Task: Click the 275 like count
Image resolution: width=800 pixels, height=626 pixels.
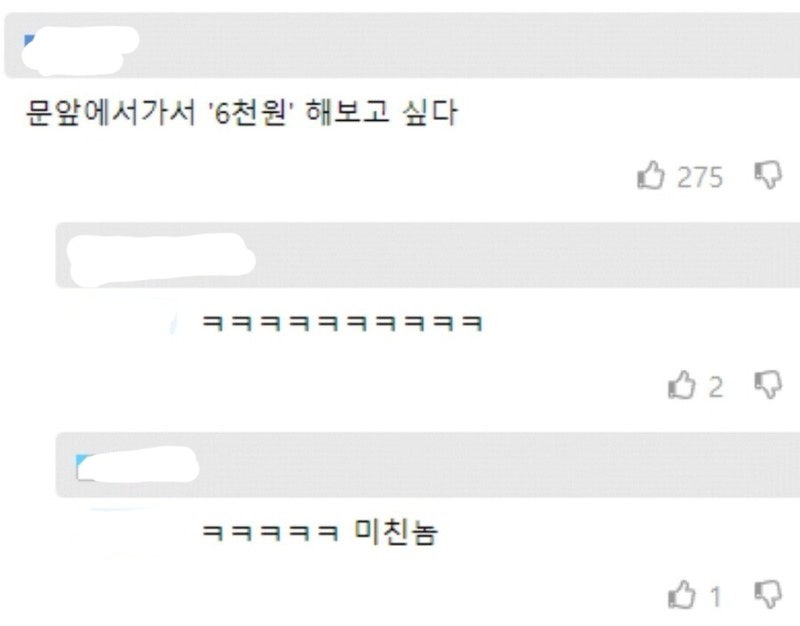Action: click(700, 177)
